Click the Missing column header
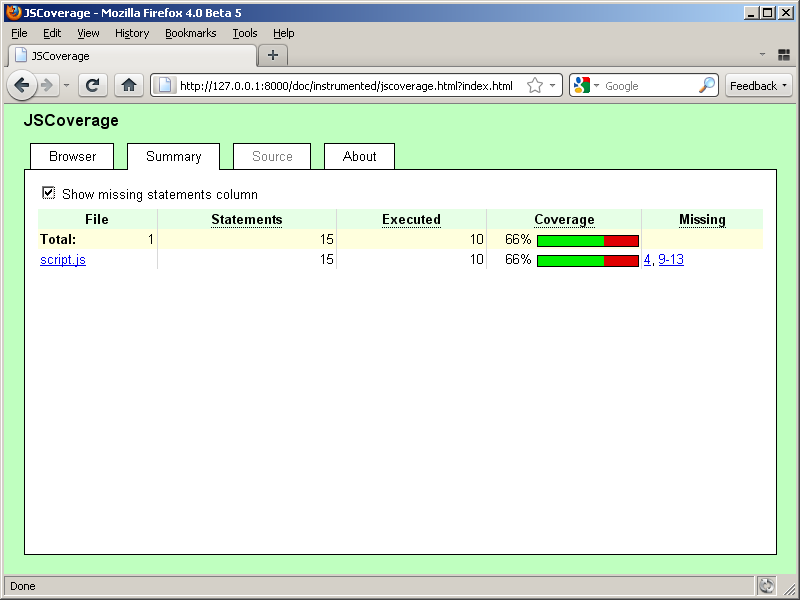Viewport: 800px width, 600px height. click(x=702, y=219)
